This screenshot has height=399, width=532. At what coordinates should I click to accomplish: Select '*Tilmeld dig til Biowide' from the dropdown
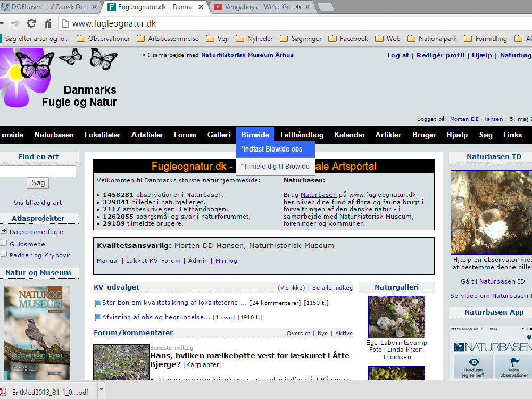(275, 166)
